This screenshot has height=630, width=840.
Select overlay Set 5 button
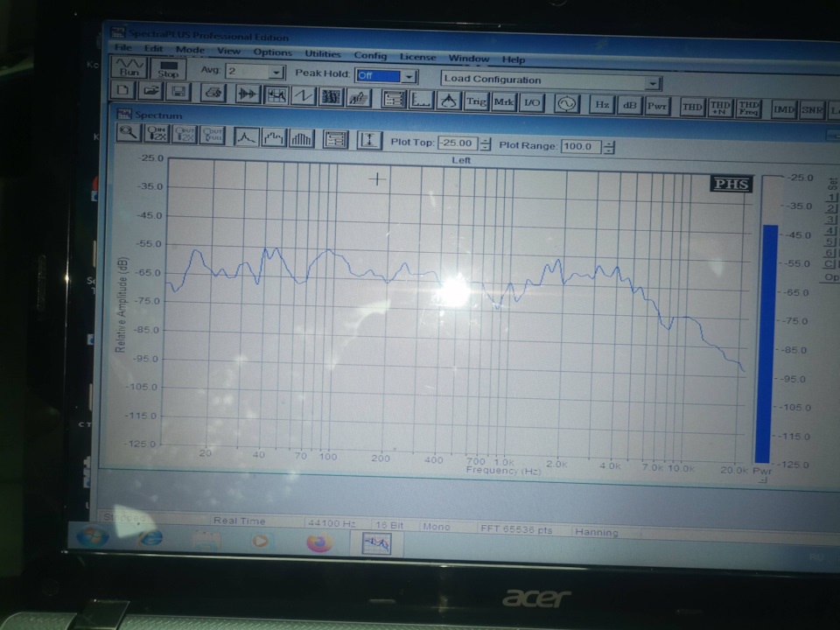click(x=829, y=242)
